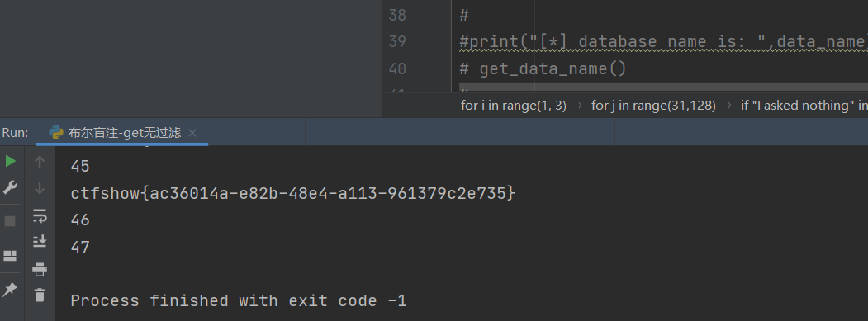Restore layout icon in run sidebar
Screen dimensions: 868x321
point(10,256)
